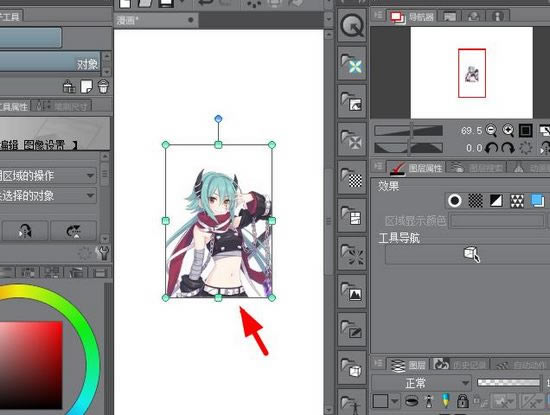The image size is (550, 415).
Task: Close the 漫画 canvas tab dot
Action: click(x=191, y=20)
